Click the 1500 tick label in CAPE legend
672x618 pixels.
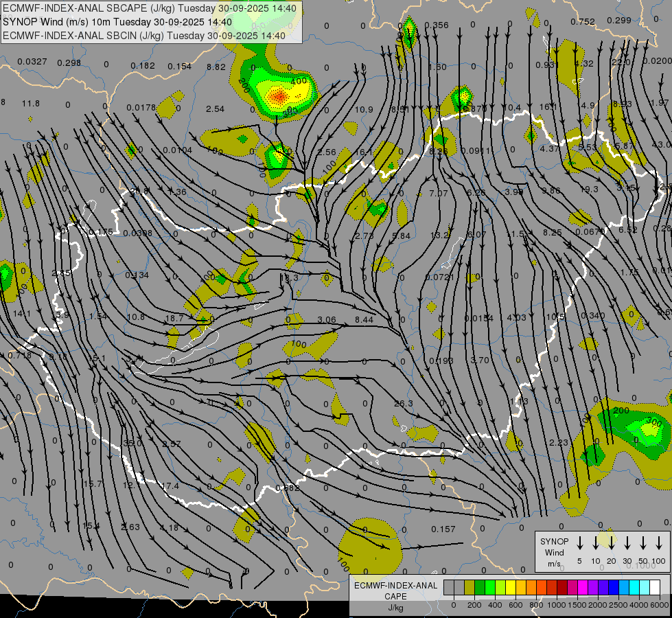577,605
